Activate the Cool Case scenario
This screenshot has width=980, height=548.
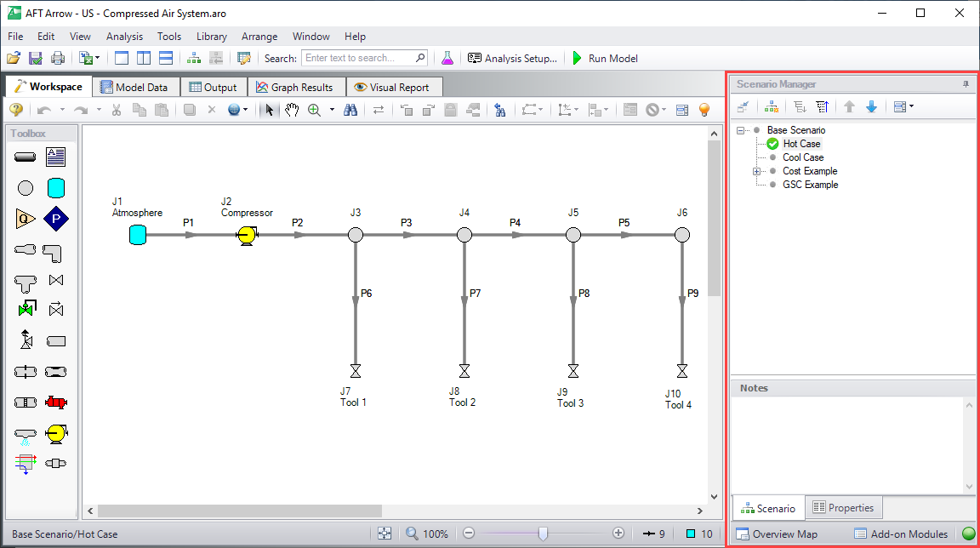[803, 157]
